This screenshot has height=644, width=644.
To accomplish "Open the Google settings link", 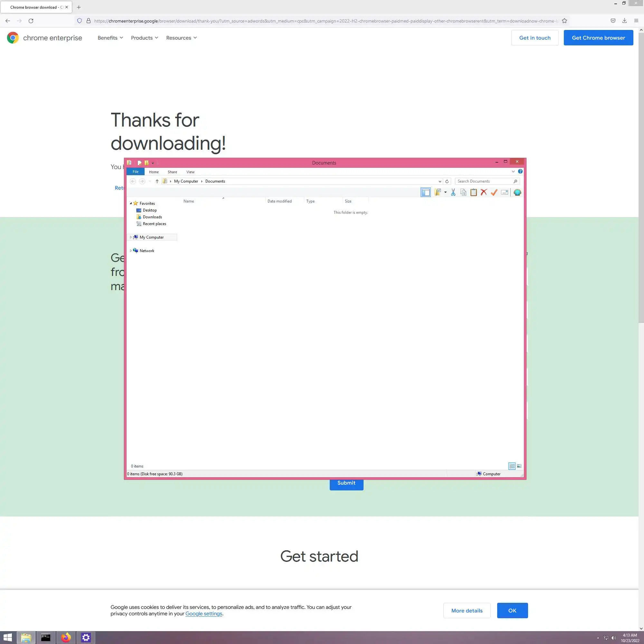I will 203,614.
